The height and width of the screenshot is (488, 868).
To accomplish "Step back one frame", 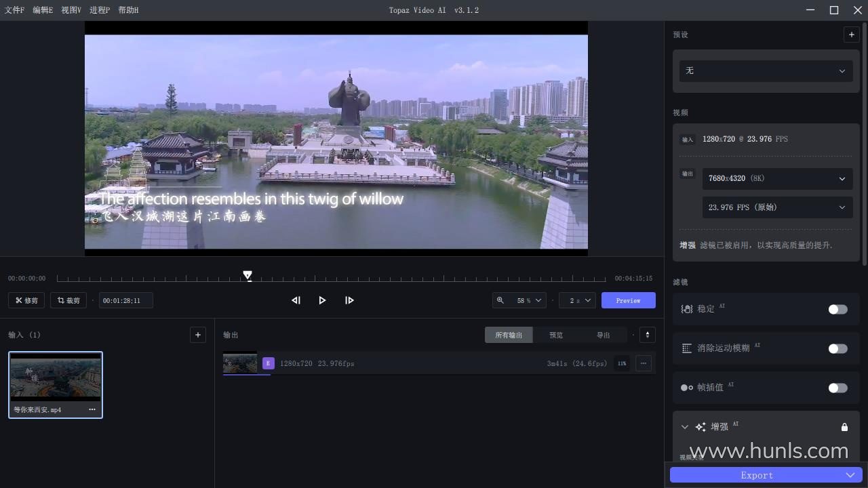I will click(x=296, y=300).
